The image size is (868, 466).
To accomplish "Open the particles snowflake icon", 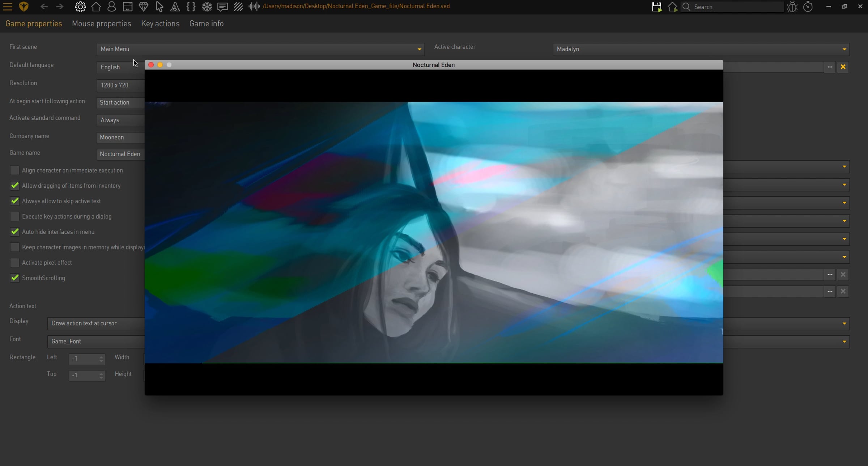I will coord(207,7).
